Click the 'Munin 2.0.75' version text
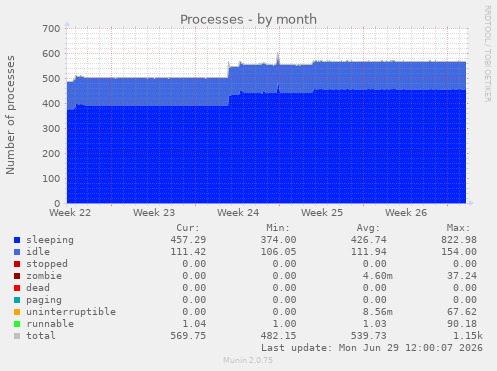The width and height of the screenshot is (497, 371). coord(248,360)
